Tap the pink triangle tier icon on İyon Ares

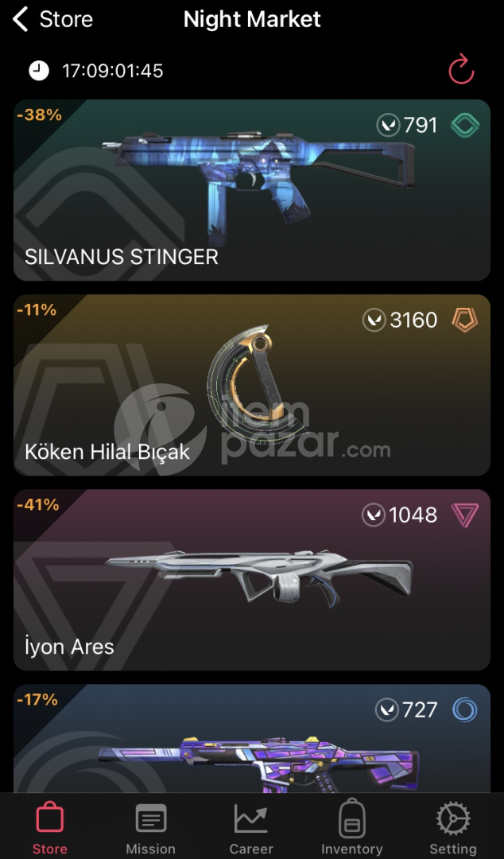(x=464, y=515)
